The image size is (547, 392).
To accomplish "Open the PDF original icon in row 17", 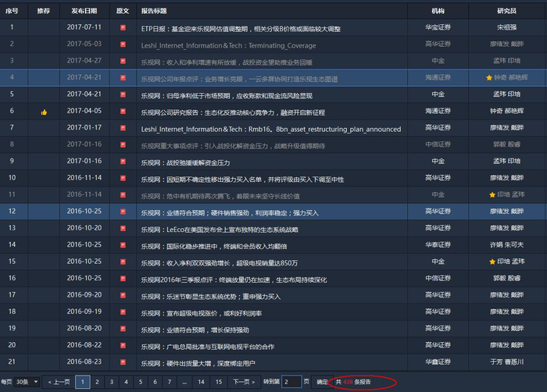I will point(123,295).
